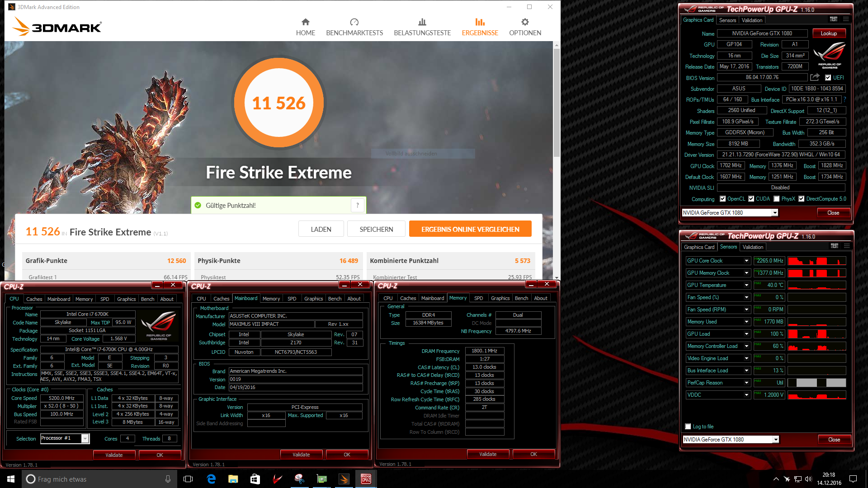This screenshot has height=488, width=868.
Task: Enable the Log to file checkbox
Action: pyautogui.click(x=688, y=427)
